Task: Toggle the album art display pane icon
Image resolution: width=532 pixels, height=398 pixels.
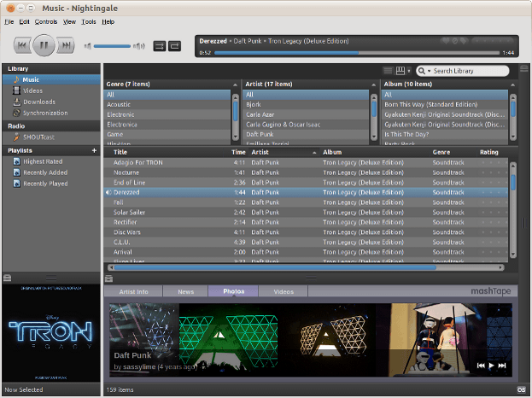Action: [x=7, y=278]
